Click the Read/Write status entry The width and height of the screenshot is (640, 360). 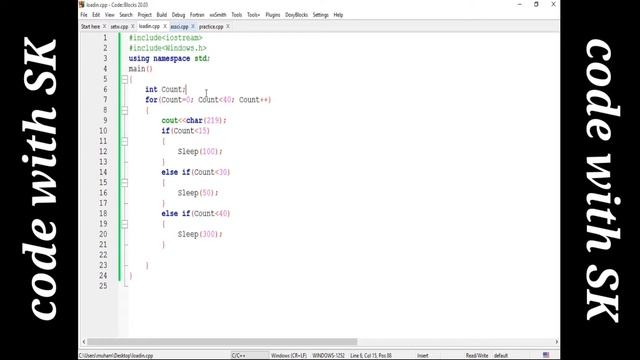[477, 356]
